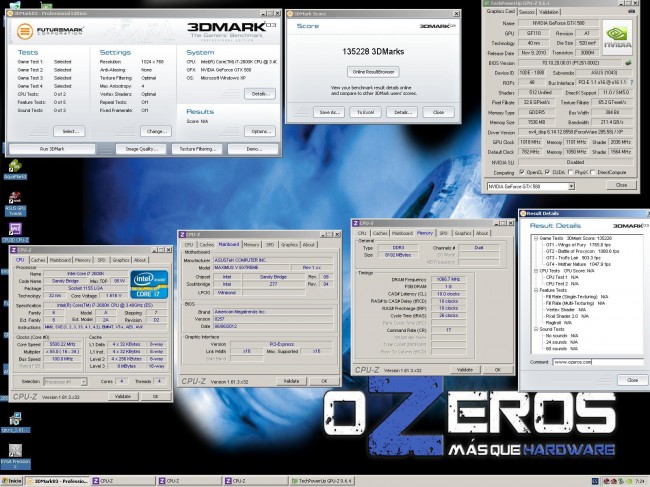Open Graphics tab in the CPU-Z Memory window
Screen dimensions: 650x487
coord(463,233)
